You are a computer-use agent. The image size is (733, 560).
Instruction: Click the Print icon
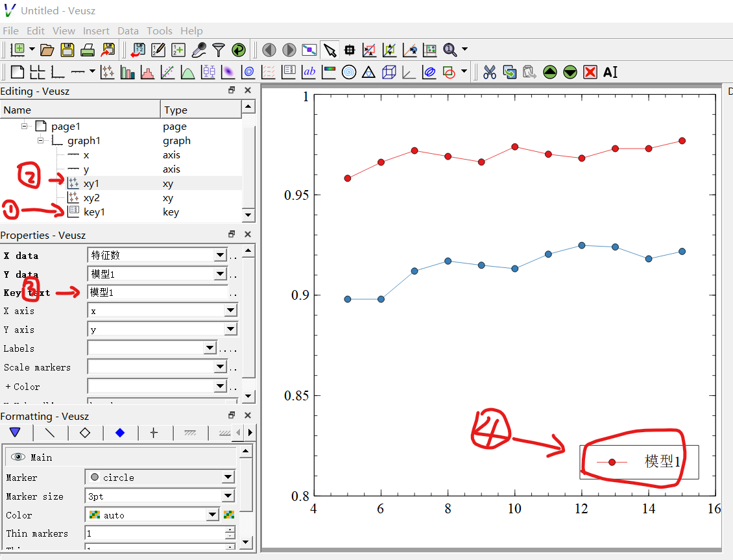pos(88,49)
